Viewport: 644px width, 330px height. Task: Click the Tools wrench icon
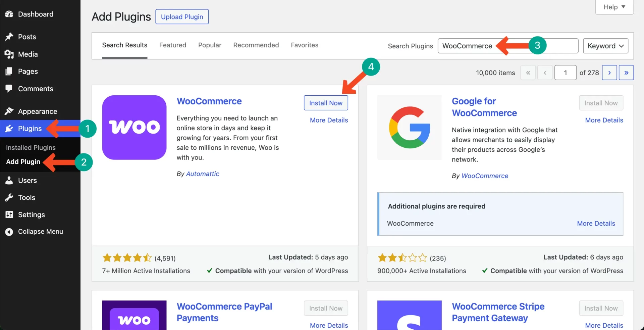pyautogui.click(x=9, y=197)
